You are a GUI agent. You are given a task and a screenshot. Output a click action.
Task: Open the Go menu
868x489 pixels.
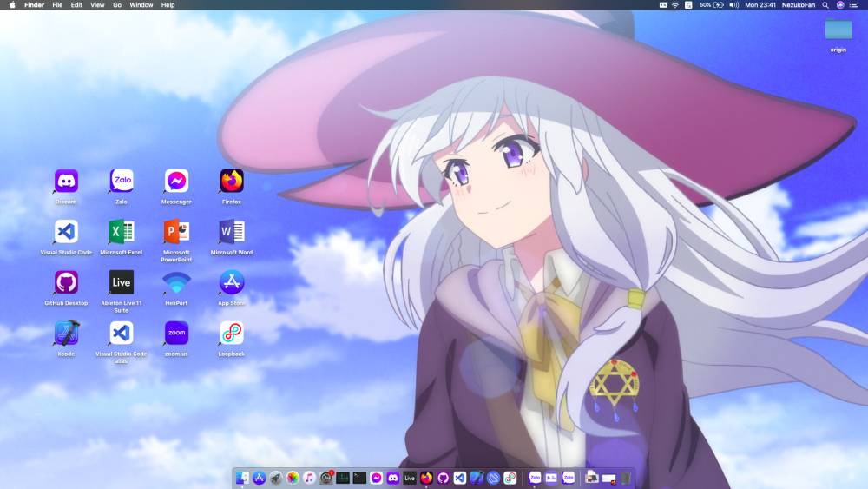(x=117, y=5)
